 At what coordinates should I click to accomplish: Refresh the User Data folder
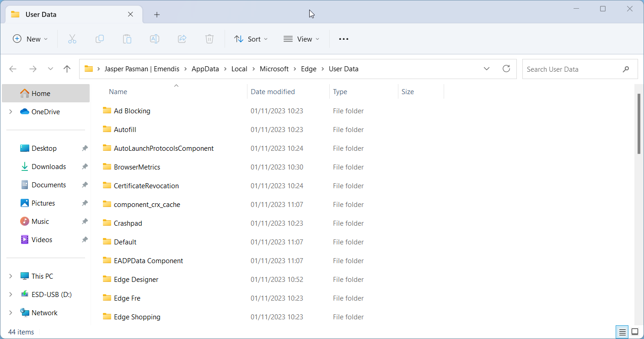tap(506, 69)
